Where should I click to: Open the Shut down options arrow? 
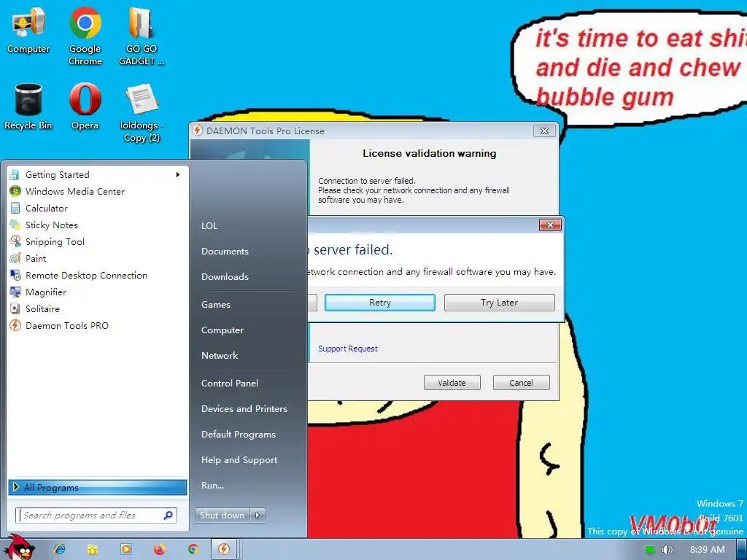(258, 516)
